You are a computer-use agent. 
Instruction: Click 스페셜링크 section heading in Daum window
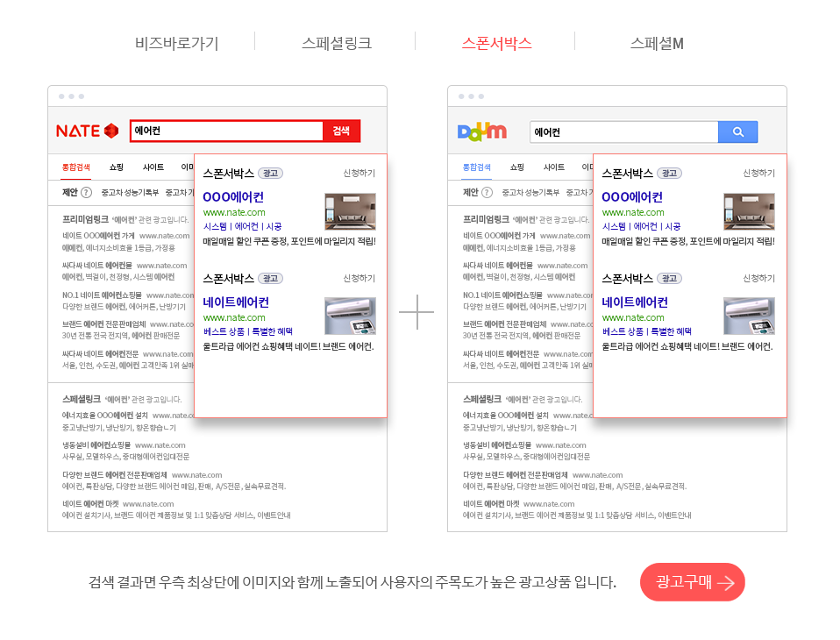[x=482, y=399]
